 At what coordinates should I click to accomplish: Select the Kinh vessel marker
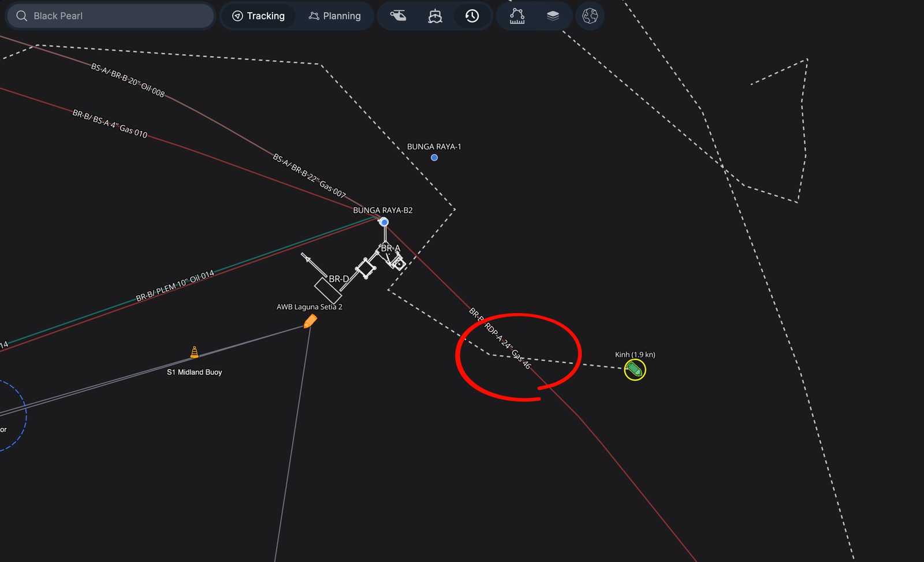point(635,370)
